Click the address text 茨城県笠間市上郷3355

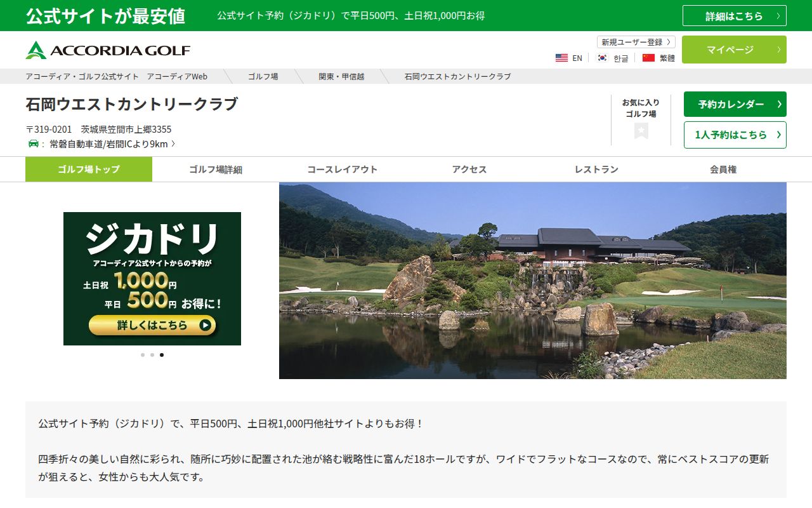(x=126, y=129)
